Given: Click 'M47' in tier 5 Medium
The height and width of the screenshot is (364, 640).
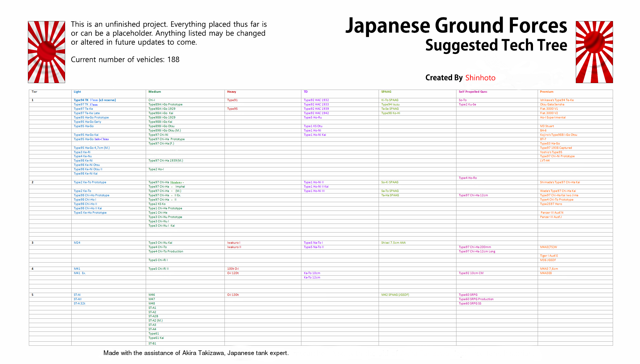Looking at the screenshot, I should [x=152, y=299].
